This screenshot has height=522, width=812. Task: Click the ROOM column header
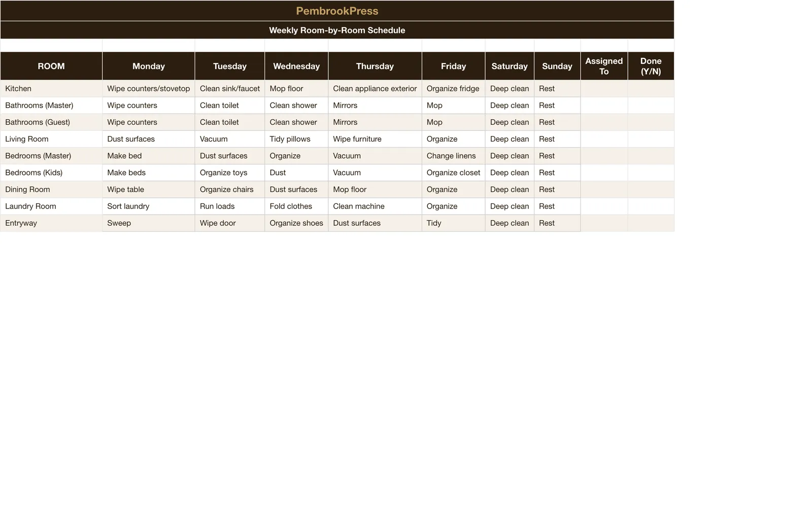click(51, 66)
